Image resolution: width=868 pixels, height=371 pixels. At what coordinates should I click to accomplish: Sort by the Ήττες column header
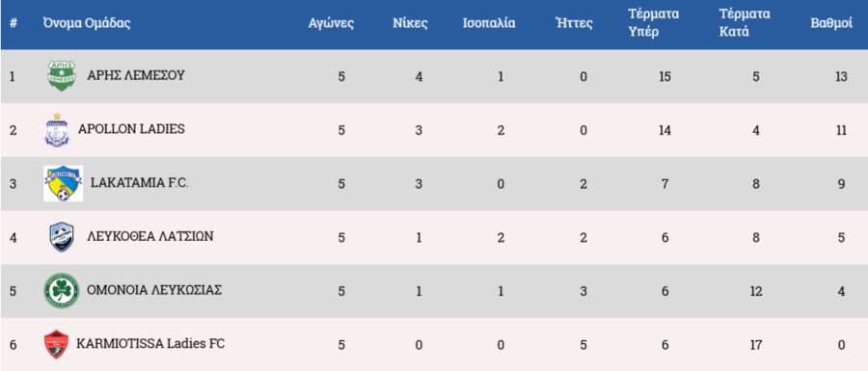tap(574, 24)
